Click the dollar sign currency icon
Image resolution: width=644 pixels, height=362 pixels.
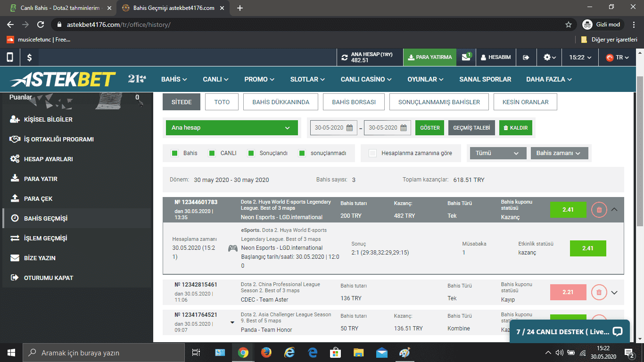tap(29, 58)
